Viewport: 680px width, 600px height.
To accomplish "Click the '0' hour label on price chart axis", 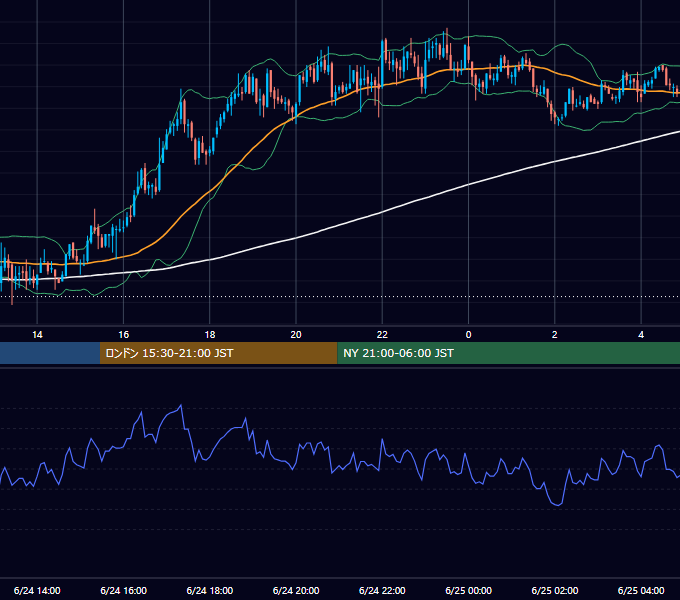I will [468, 335].
